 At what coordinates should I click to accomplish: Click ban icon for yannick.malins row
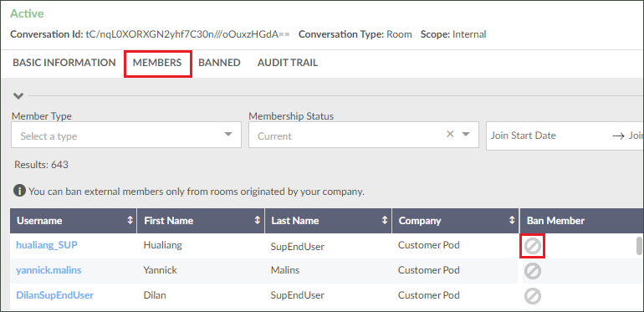[x=532, y=271]
